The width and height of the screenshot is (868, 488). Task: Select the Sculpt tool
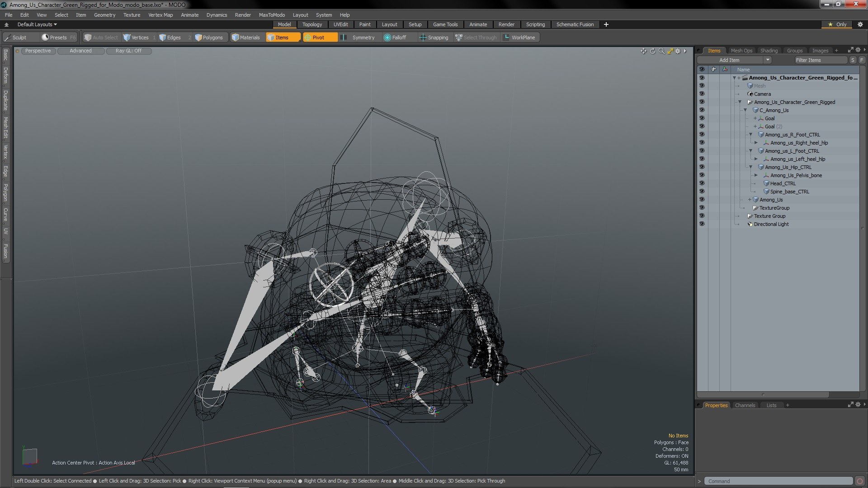click(16, 38)
